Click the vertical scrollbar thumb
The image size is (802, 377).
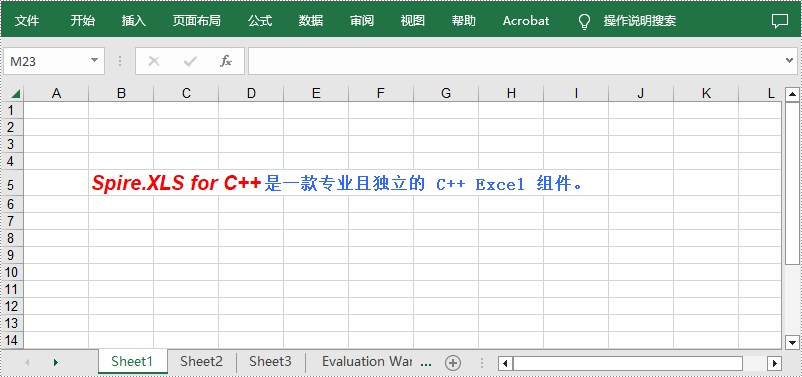click(792, 183)
